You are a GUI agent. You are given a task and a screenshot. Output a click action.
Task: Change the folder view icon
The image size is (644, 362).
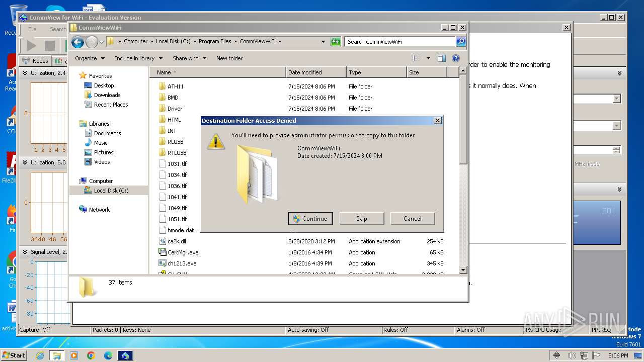(416, 58)
